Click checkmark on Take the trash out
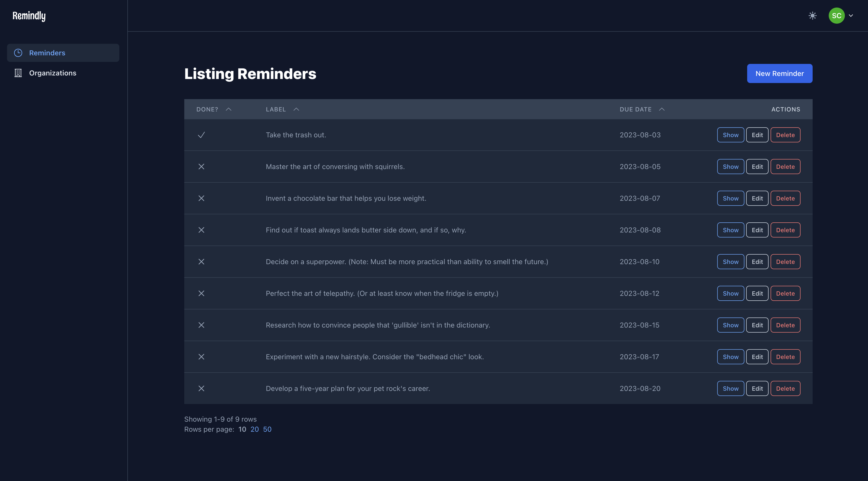 [x=201, y=135]
